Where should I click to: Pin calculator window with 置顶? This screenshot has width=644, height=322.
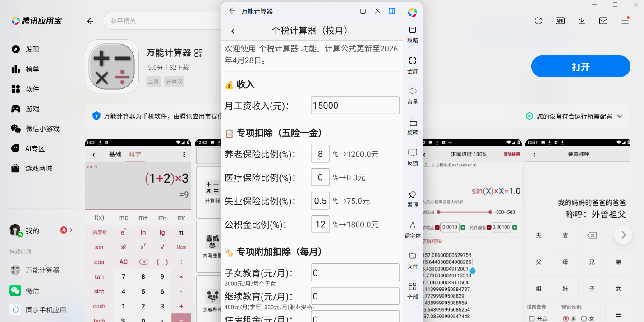point(413,199)
